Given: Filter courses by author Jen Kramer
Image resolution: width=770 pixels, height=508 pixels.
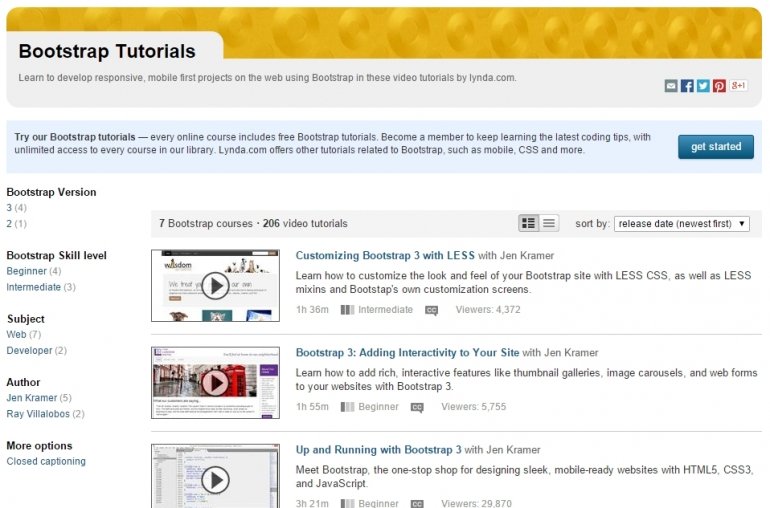Looking at the screenshot, I should coord(31,398).
